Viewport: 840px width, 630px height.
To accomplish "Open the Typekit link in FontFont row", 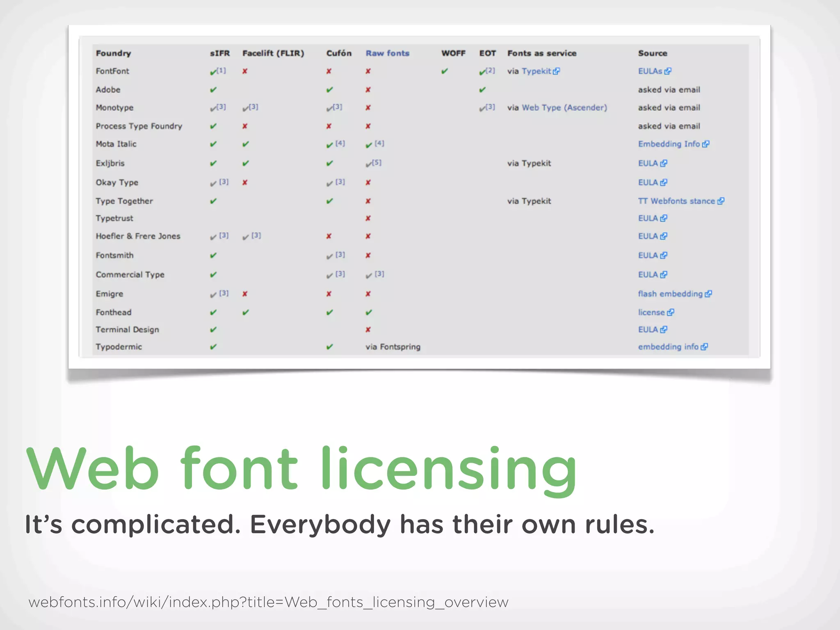I will [536, 71].
